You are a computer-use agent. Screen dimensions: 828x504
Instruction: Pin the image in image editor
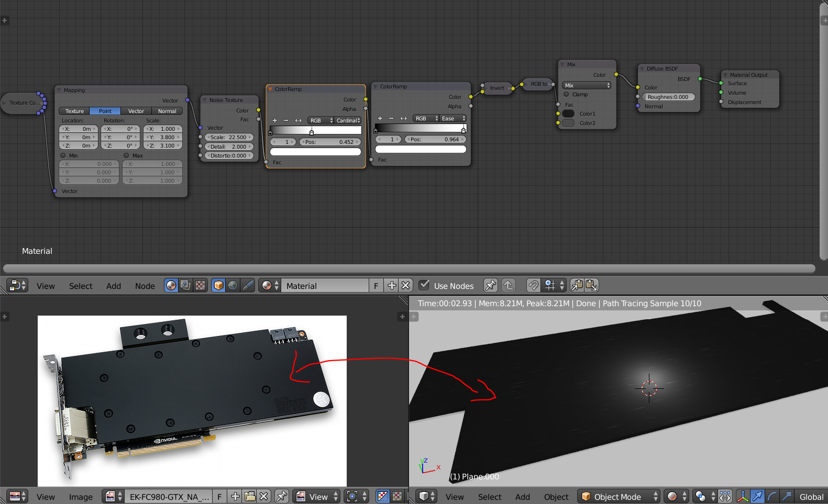282,496
